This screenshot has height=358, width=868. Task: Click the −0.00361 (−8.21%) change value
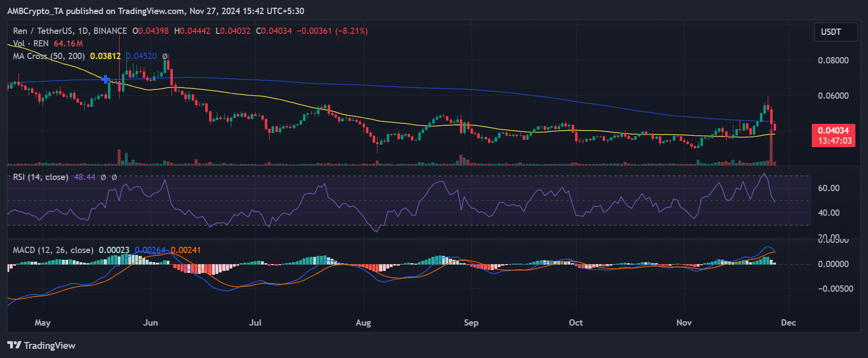(333, 31)
